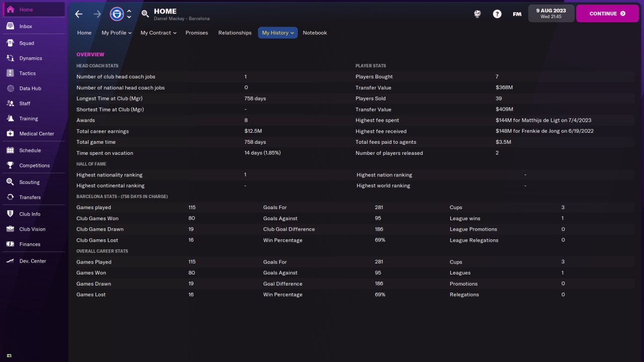The width and height of the screenshot is (644, 362).
Task: Open the Inbox envelope icon
Action: [x=10, y=26]
